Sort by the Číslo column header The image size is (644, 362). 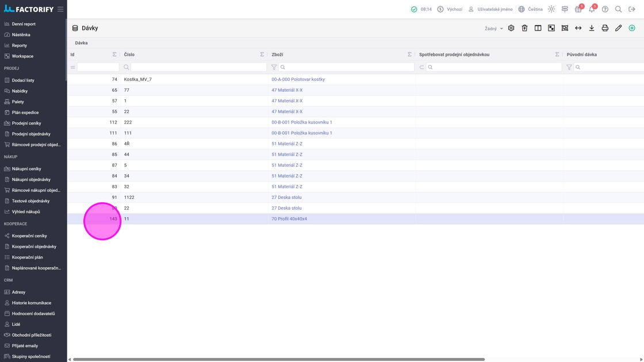tap(129, 54)
